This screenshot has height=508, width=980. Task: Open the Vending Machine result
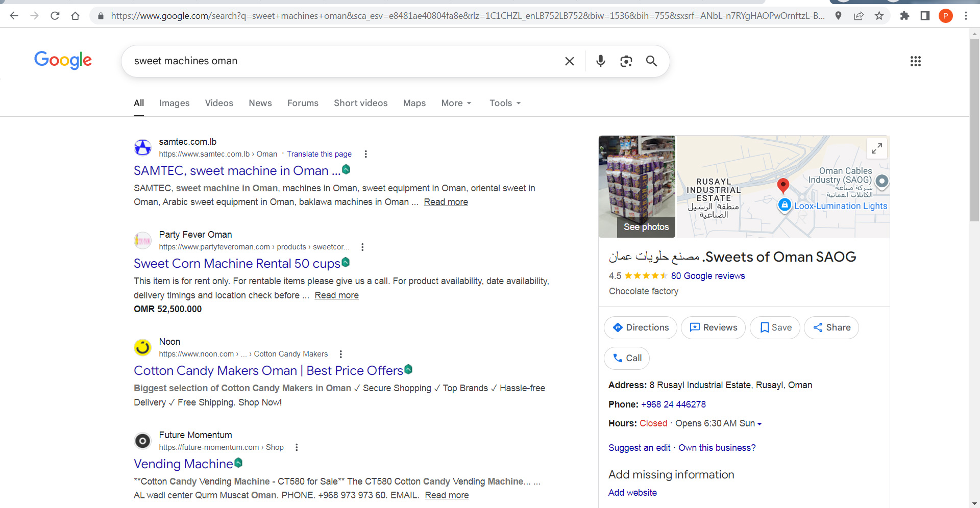click(x=183, y=464)
